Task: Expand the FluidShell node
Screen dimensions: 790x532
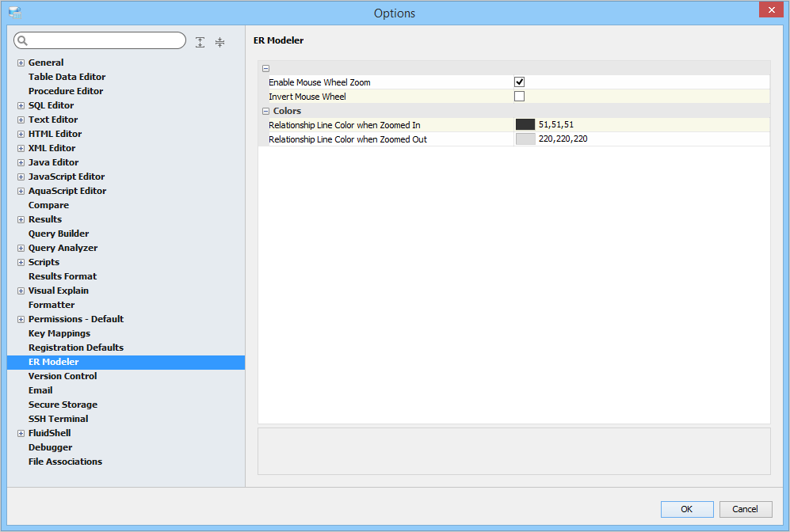Action: [21, 433]
